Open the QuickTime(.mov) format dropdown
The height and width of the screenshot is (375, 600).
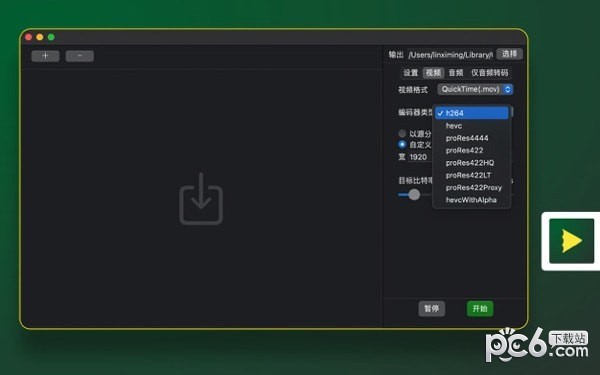coord(475,89)
